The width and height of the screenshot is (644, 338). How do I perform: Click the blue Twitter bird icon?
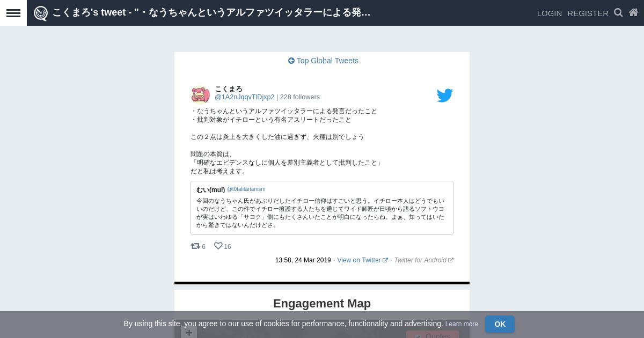click(444, 95)
